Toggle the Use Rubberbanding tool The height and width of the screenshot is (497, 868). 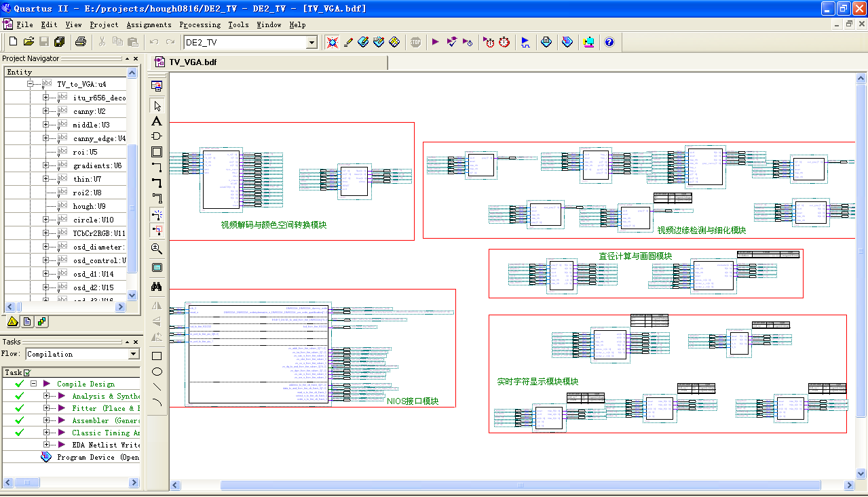tap(157, 215)
